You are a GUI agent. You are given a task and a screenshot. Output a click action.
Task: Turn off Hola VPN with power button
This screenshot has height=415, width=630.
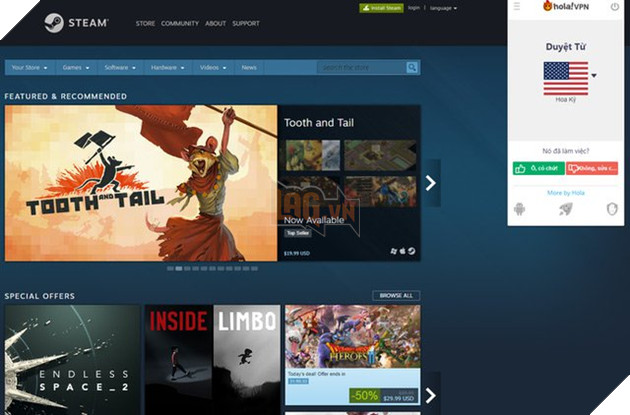pos(614,7)
